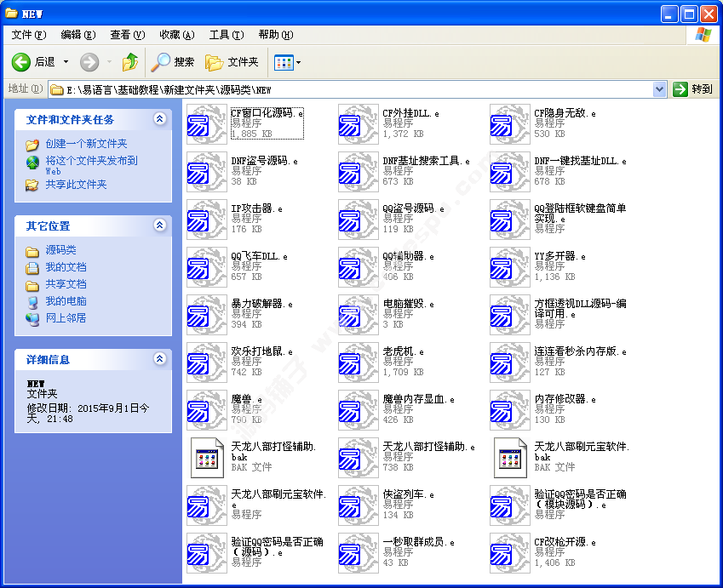The image size is (723, 588).
Task: Select DNF盗号源码.e file icon
Action: click(x=207, y=172)
